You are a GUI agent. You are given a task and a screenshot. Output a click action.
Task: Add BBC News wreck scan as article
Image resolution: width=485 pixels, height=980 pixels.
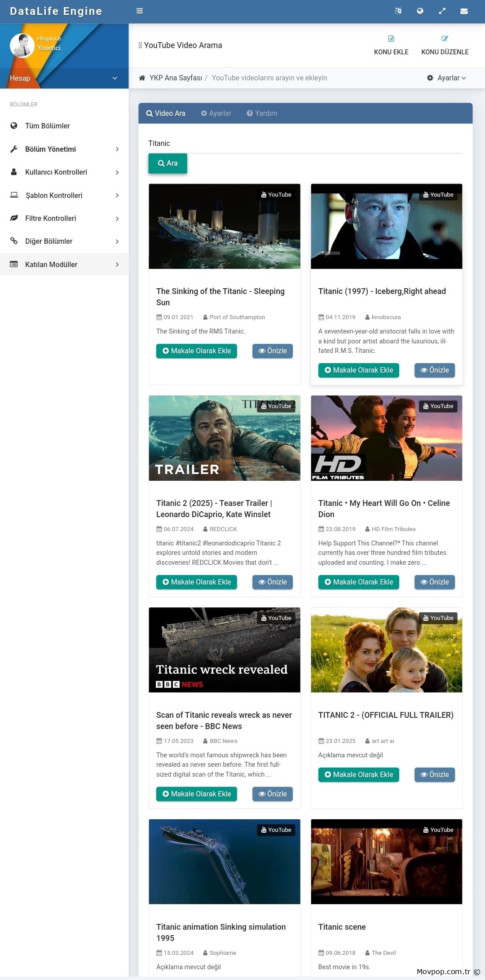[x=196, y=794]
